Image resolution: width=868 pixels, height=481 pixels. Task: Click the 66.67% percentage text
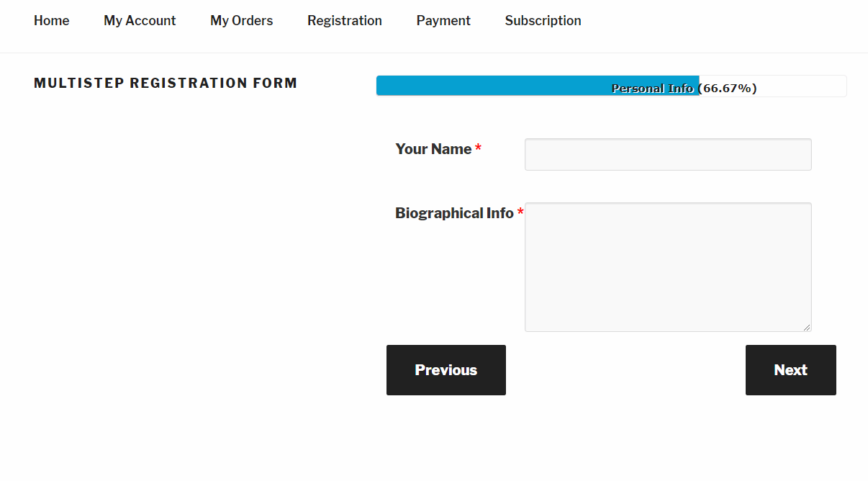(x=727, y=89)
